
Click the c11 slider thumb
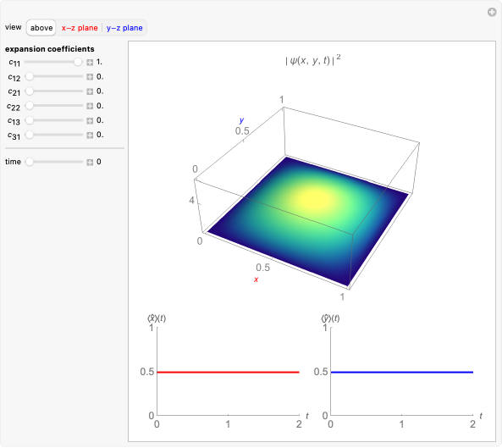tap(78, 62)
